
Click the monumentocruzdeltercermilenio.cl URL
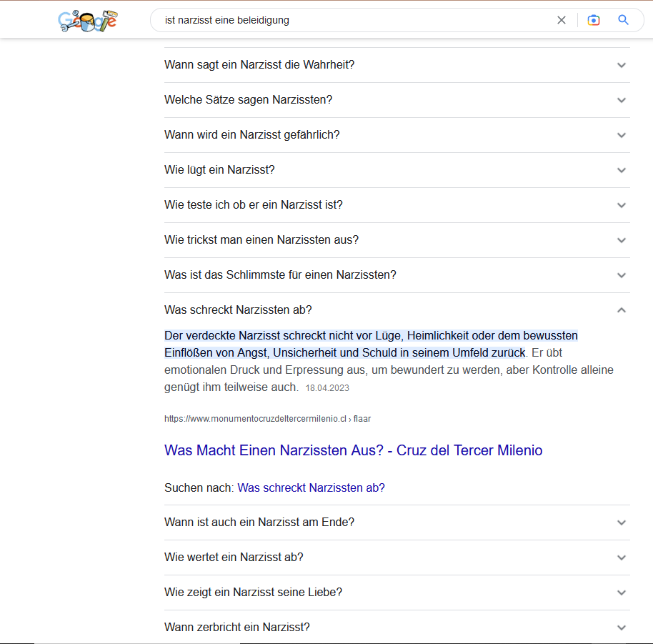(255, 419)
